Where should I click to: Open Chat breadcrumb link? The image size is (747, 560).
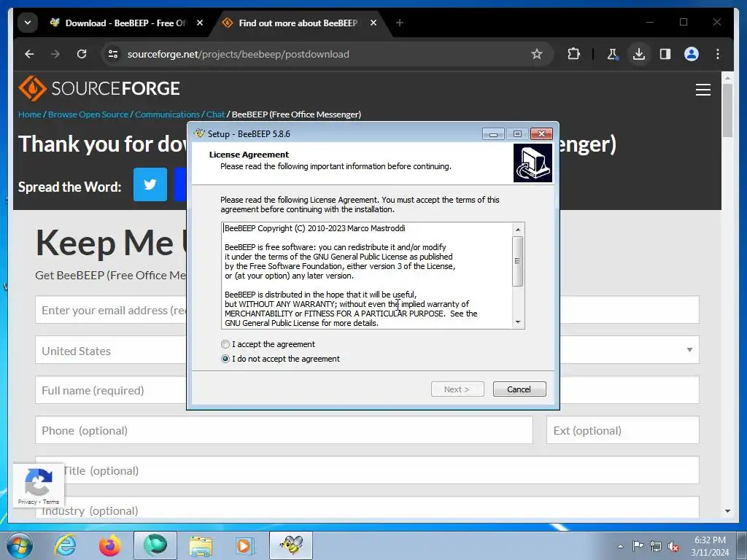(215, 114)
